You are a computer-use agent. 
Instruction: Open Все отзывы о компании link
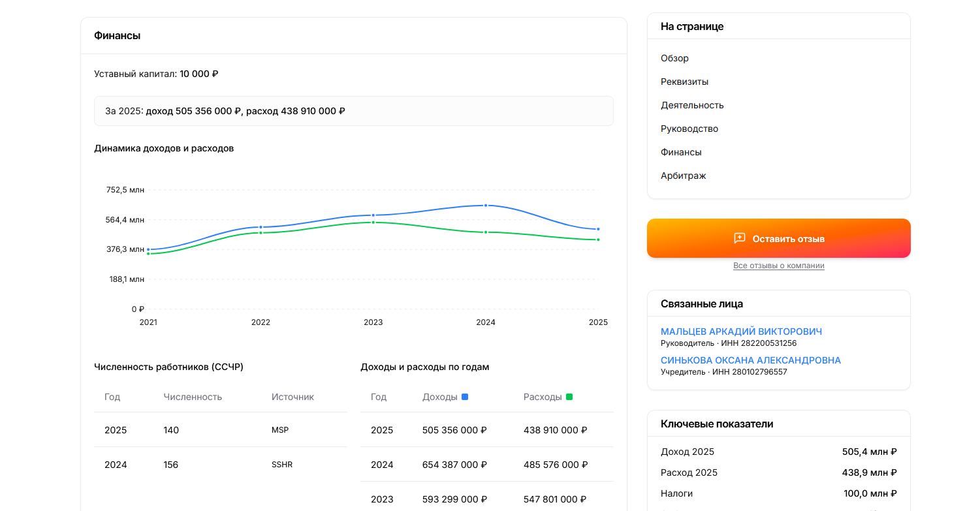click(x=779, y=266)
